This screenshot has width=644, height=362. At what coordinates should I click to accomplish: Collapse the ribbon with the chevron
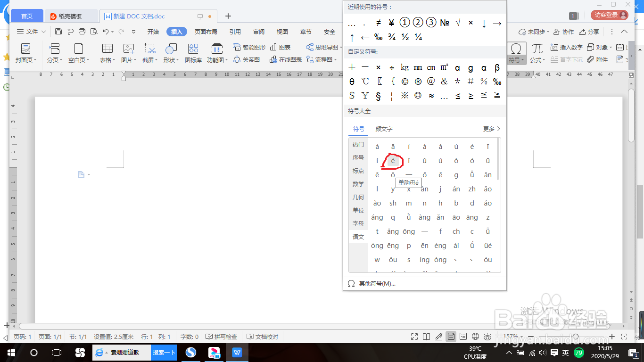624,32
